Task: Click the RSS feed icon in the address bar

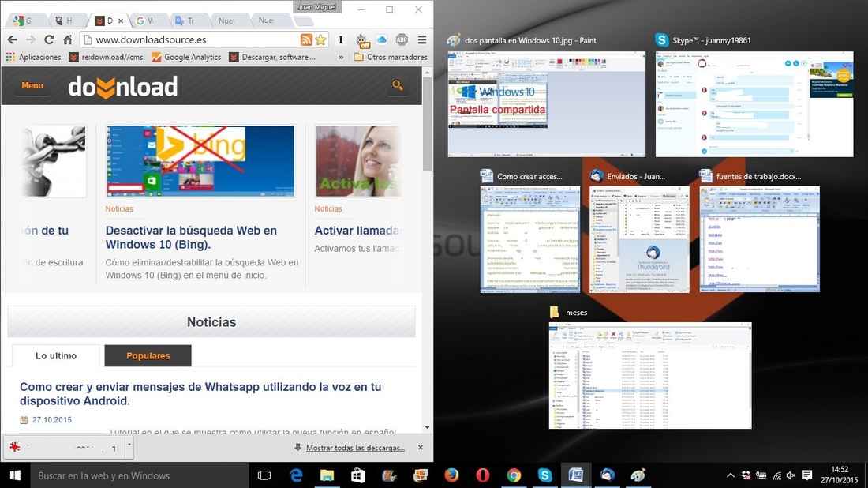Action: [306, 39]
